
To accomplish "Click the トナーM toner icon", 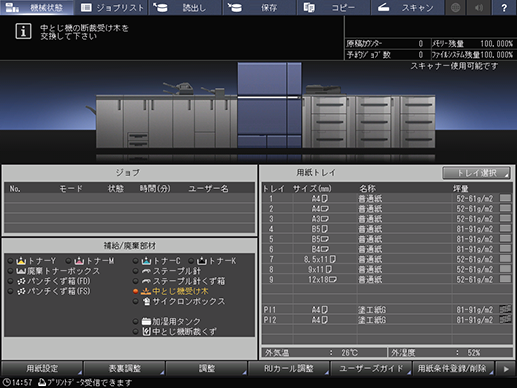I will click(79, 261).
